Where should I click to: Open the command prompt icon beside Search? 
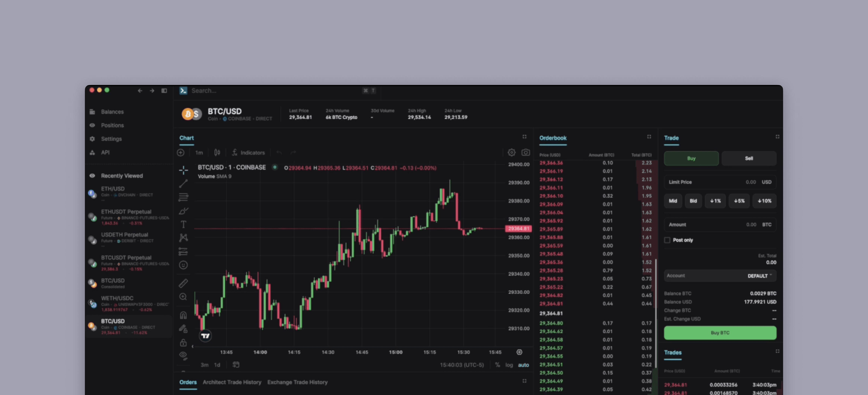coord(183,91)
